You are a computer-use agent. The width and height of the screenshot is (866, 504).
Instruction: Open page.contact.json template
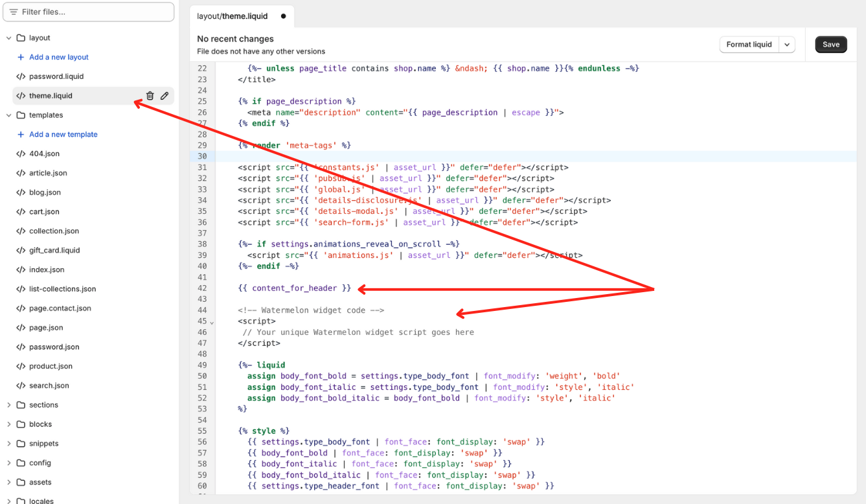pos(60,308)
